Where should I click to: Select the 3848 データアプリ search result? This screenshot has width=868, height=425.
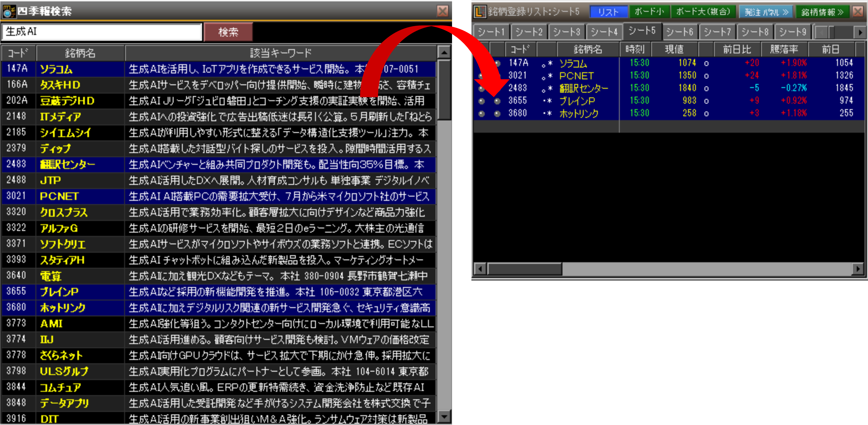coord(218,403)
